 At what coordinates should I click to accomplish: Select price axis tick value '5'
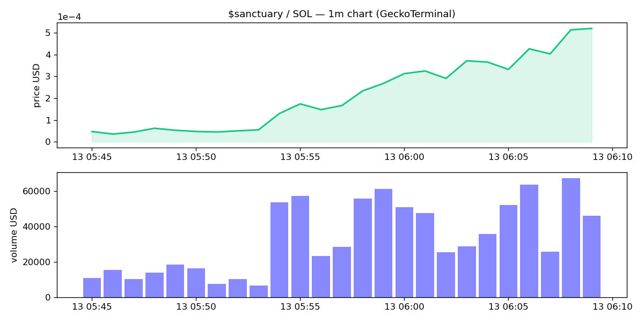tap(48, 33)
